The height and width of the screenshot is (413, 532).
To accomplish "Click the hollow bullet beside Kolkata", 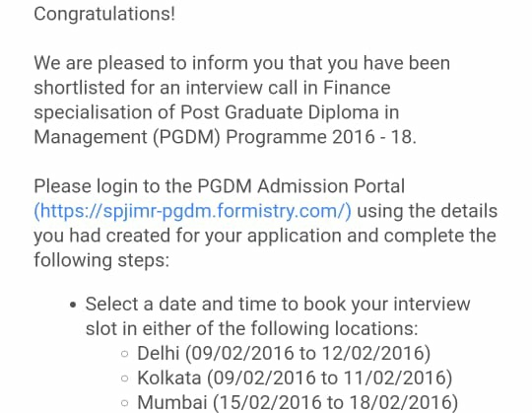I will click(124, 379).
